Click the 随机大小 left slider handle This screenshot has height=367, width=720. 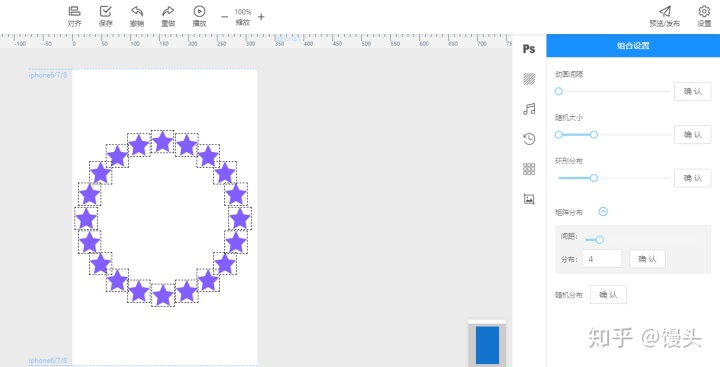coord(558,135)
